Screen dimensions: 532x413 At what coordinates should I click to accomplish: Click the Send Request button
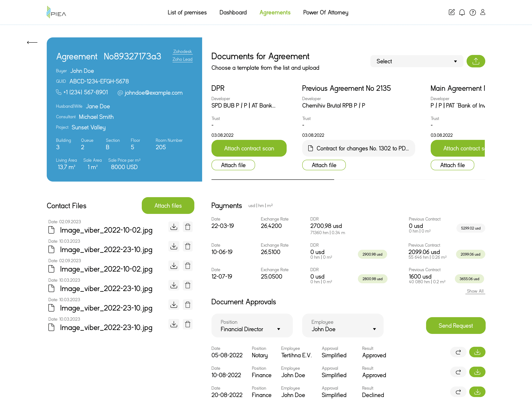pos(455,326)
